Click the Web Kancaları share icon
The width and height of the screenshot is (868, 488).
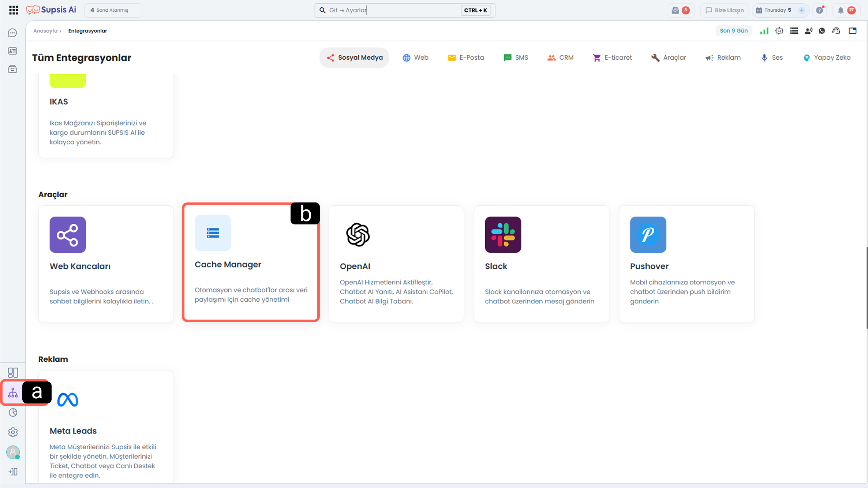coord(68,235)
